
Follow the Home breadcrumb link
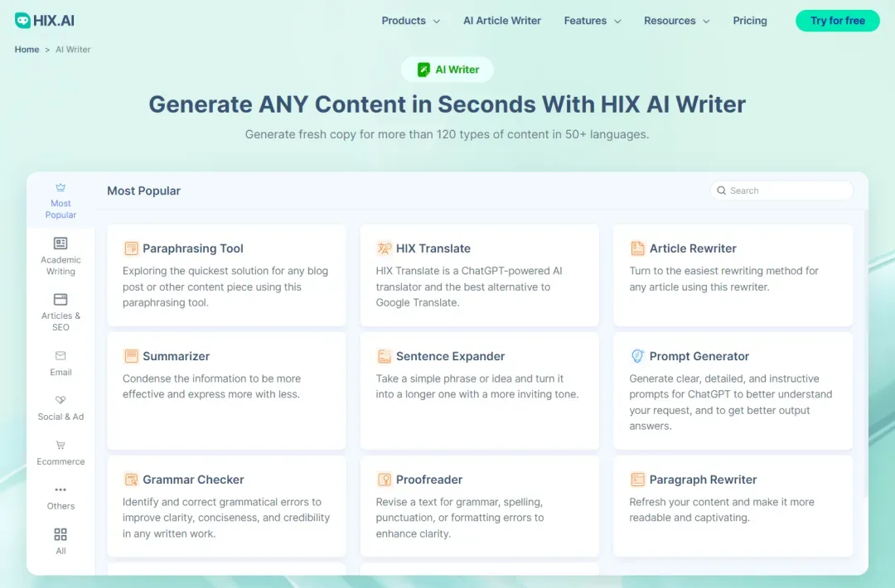(x=27, y=50)
